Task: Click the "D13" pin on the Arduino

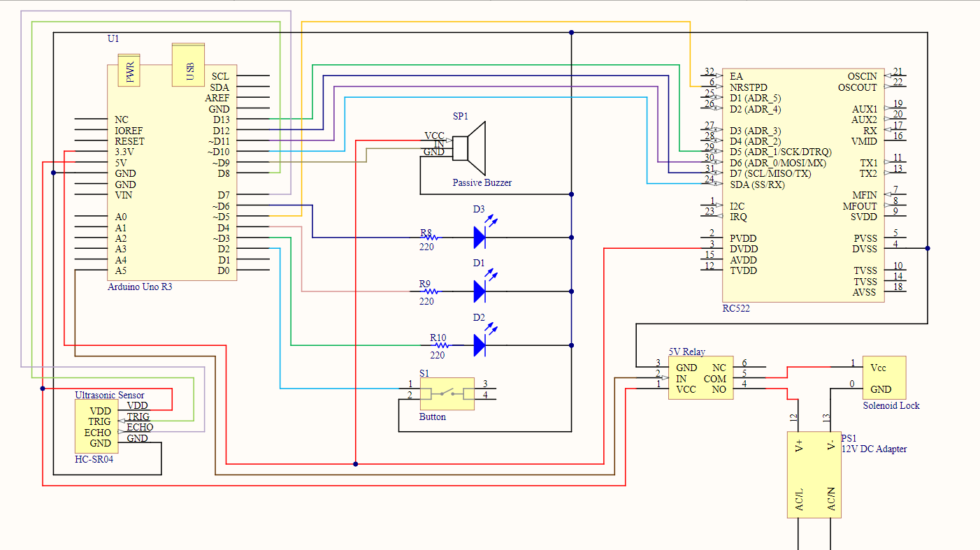Action: coord(222,120)
